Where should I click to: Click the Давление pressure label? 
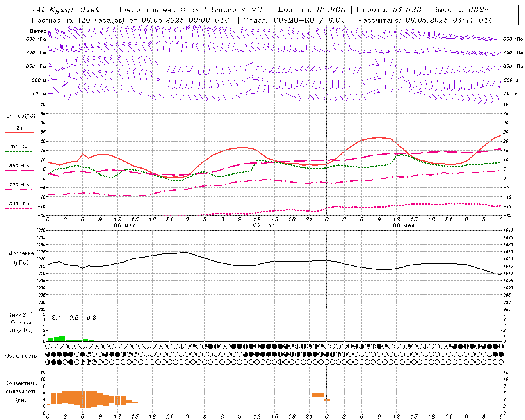[x=21, y=253]
